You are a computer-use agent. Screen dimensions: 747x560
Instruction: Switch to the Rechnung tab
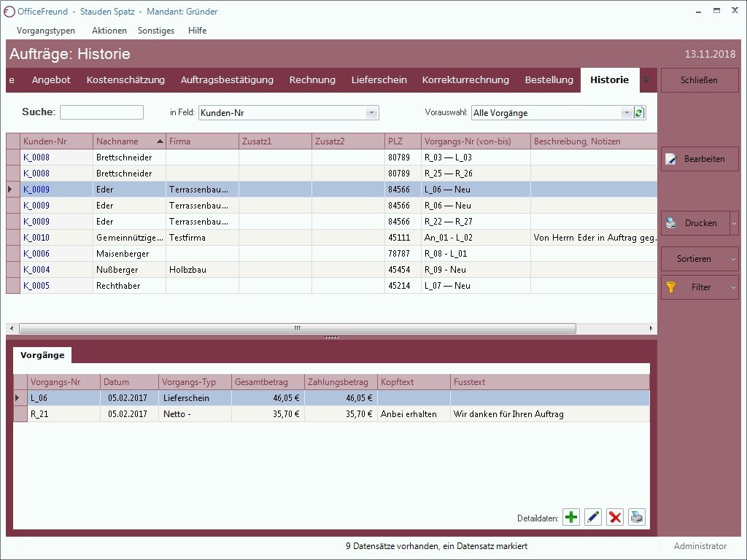tap(312, 80)
